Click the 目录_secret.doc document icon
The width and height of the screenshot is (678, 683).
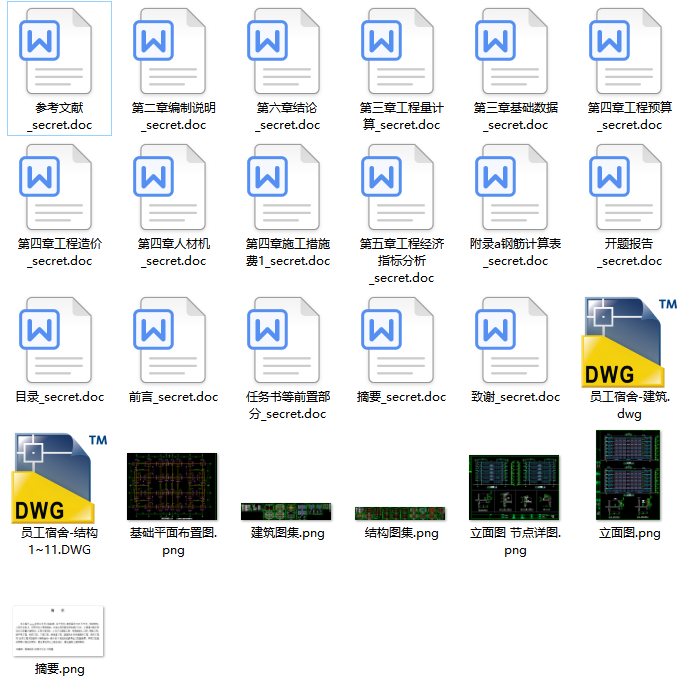56,340
